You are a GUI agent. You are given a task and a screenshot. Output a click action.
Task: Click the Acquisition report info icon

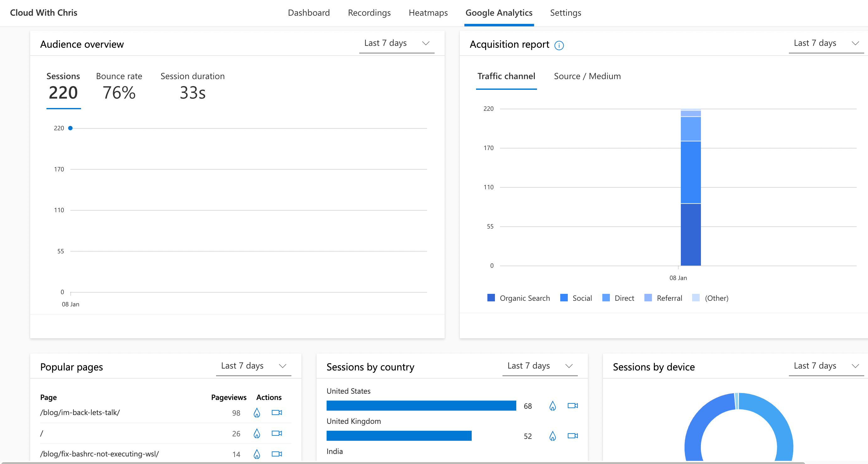[x=559, y=45]
